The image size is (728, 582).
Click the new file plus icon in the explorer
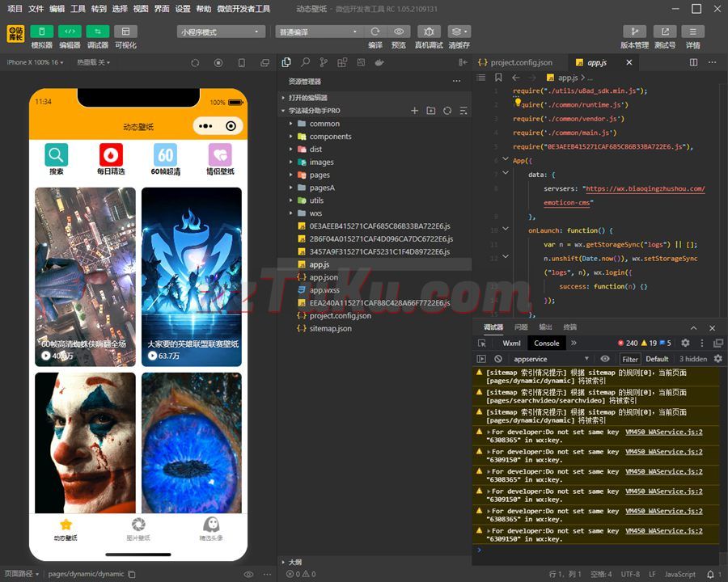415,111
